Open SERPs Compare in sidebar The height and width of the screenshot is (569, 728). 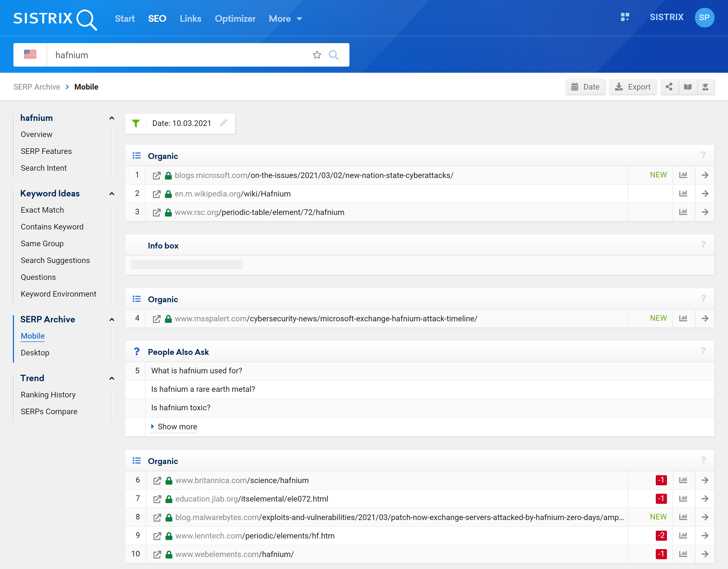pos(49,411)
